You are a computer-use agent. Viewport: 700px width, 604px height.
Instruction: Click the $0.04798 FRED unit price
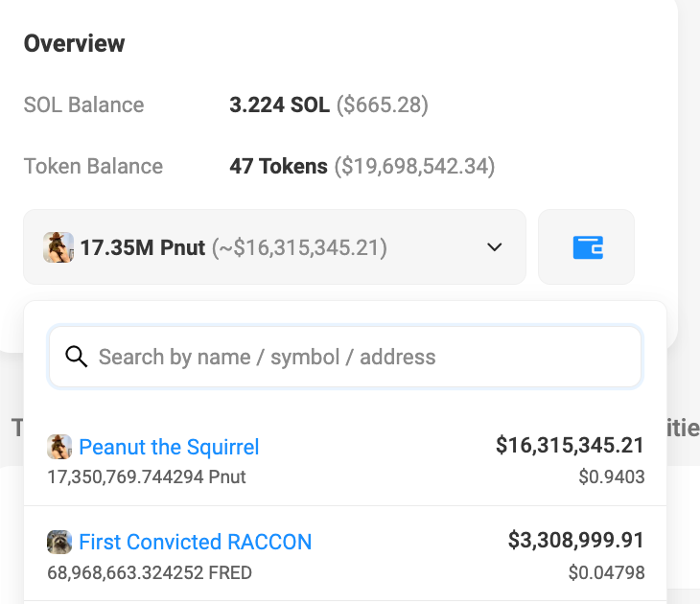coord(606,573)
